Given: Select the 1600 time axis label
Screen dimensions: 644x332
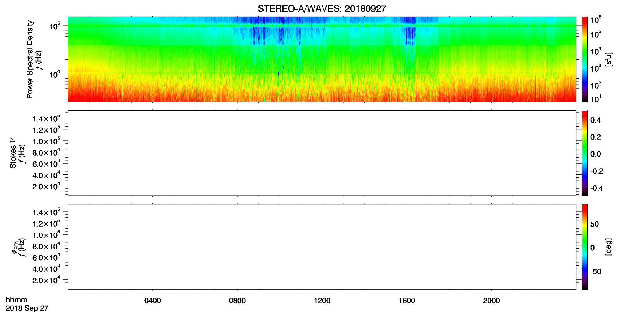Looking at the screenshot, I should (x=407, y=301).
